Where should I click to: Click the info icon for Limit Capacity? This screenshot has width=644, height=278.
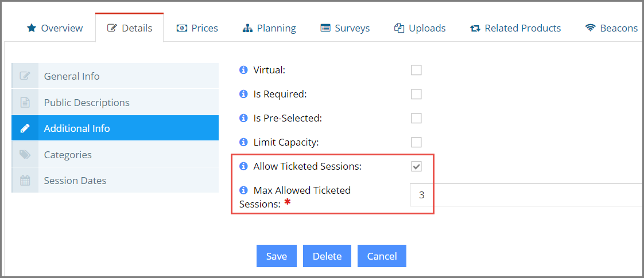point(243,142)
